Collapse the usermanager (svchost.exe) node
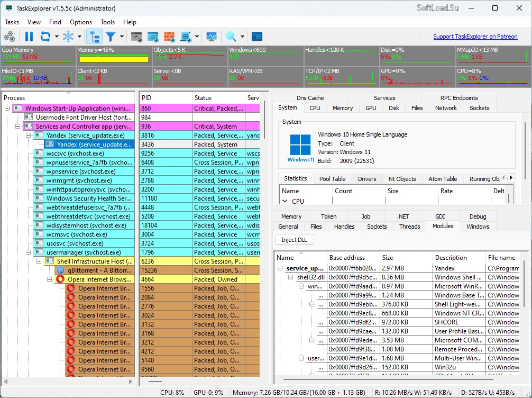 [29, 252]
